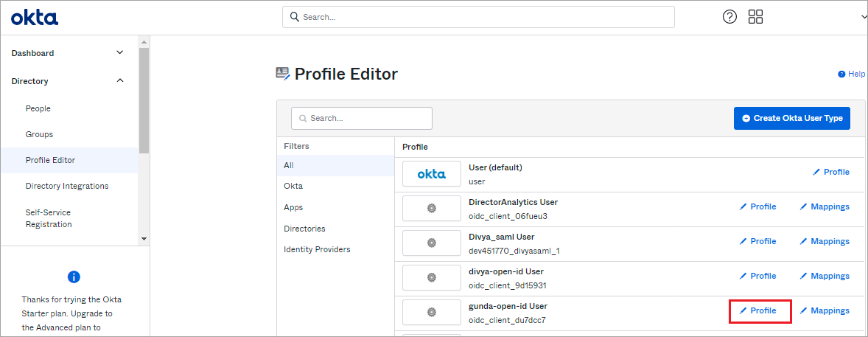Click the gear thumbnail for gunda-open-id User
The width and height of the screenshot is (868, 337).
coord(432,313)
